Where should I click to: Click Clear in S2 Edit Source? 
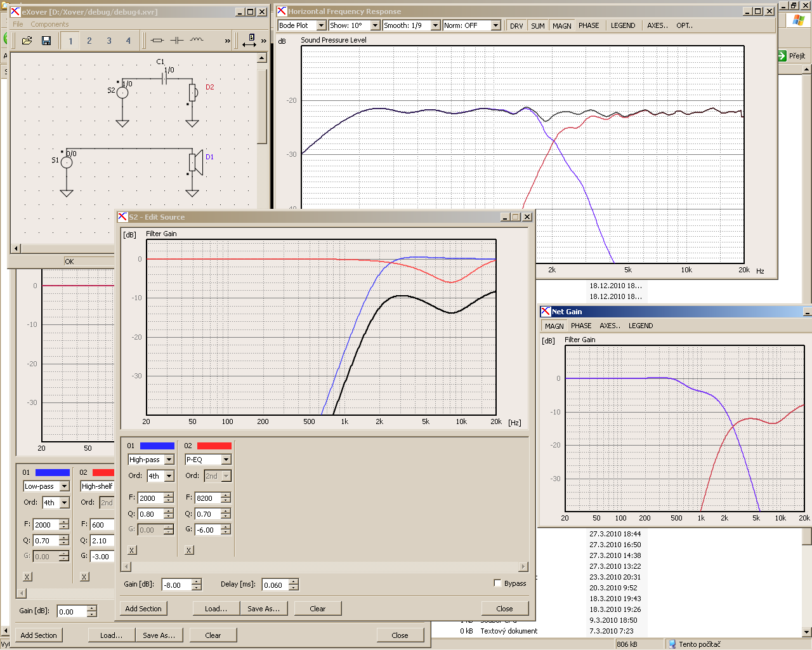point(318,609)
